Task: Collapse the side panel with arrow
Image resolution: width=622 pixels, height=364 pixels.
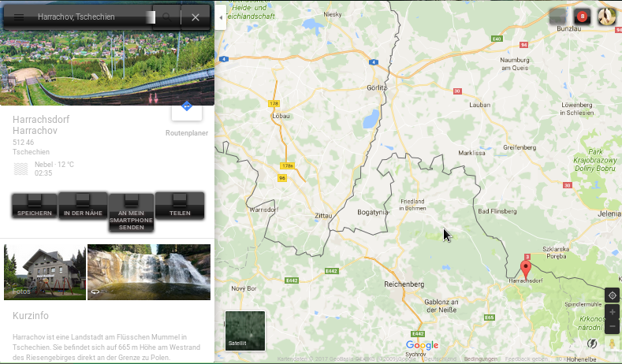Action: (x=221, y=17)
